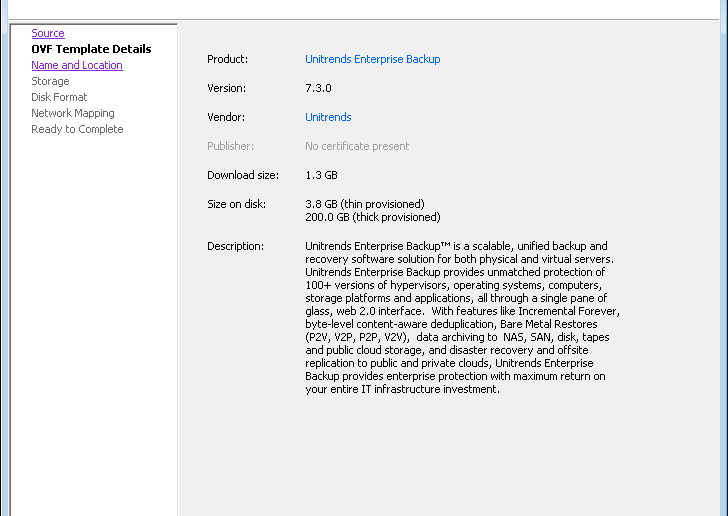Select the Ready to Complete step
728x516 pixels.
[x=77, y=129]
